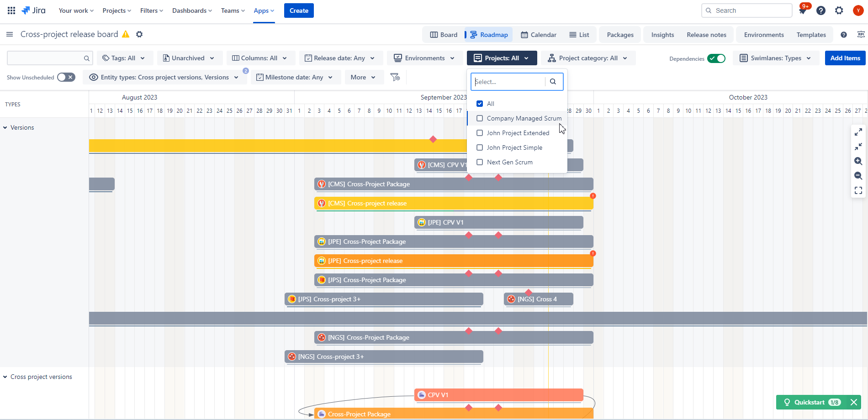This screenshot has width=868, height=420.
Task: Zoom out of the roadmap timeline
Action: (x=858, y=176)
